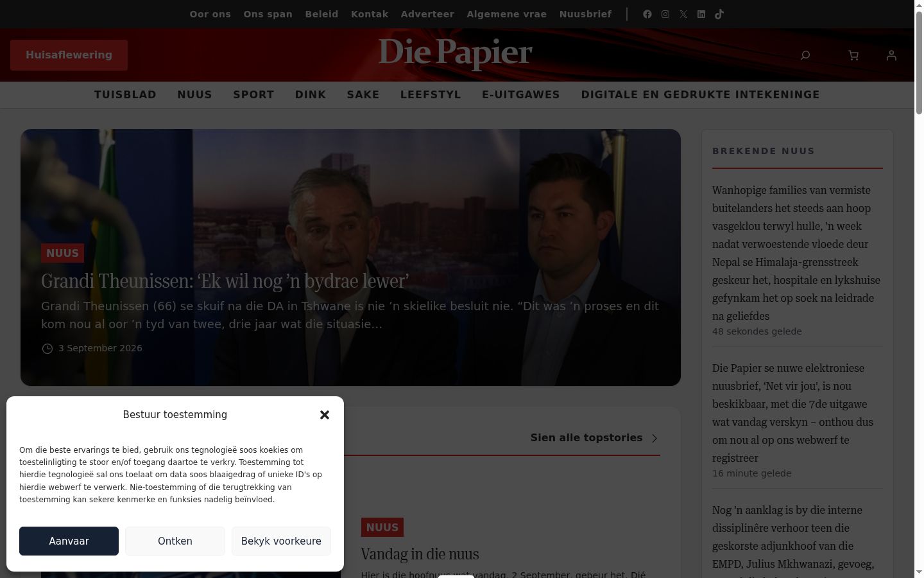Click the Grandi Theunissen story excerpt text
This screenshot has width=924, height=578.
[x=350, y=315]
